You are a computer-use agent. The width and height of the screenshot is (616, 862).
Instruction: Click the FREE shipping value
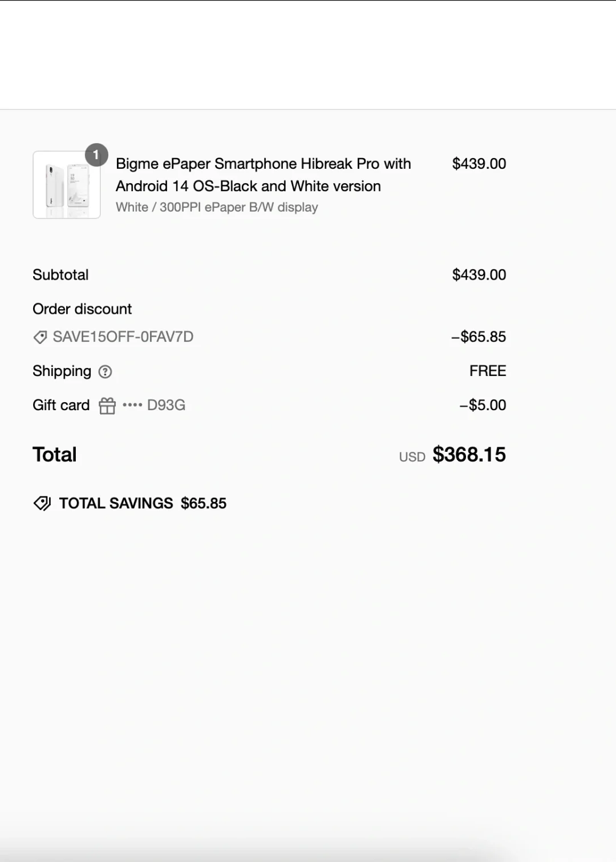488,371
